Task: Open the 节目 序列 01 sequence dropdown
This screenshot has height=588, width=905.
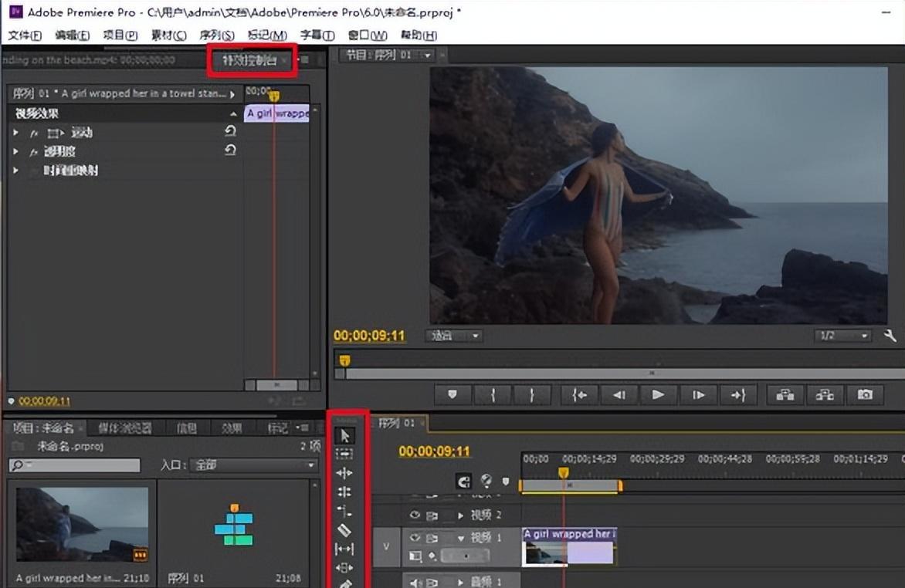Action: pos(427,56)
